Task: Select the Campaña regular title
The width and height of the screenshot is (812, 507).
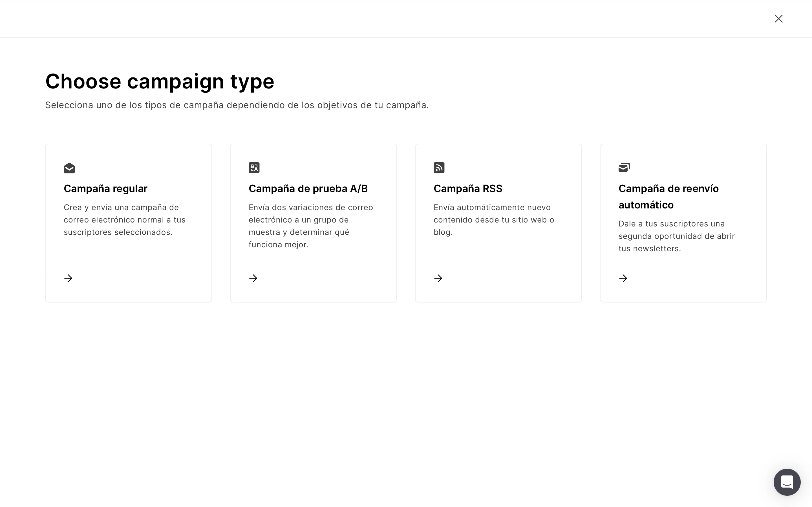Action: pyautogui.click(x=105, y=188)
